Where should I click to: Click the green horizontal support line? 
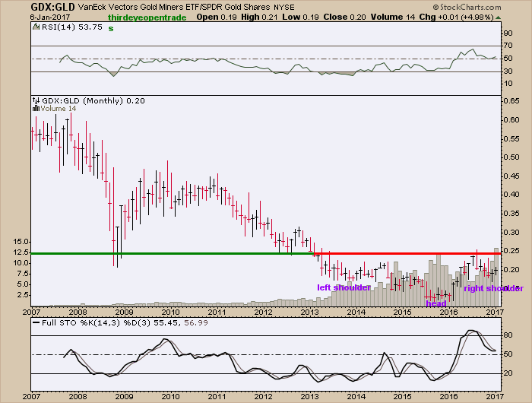[x=172, y=253]
